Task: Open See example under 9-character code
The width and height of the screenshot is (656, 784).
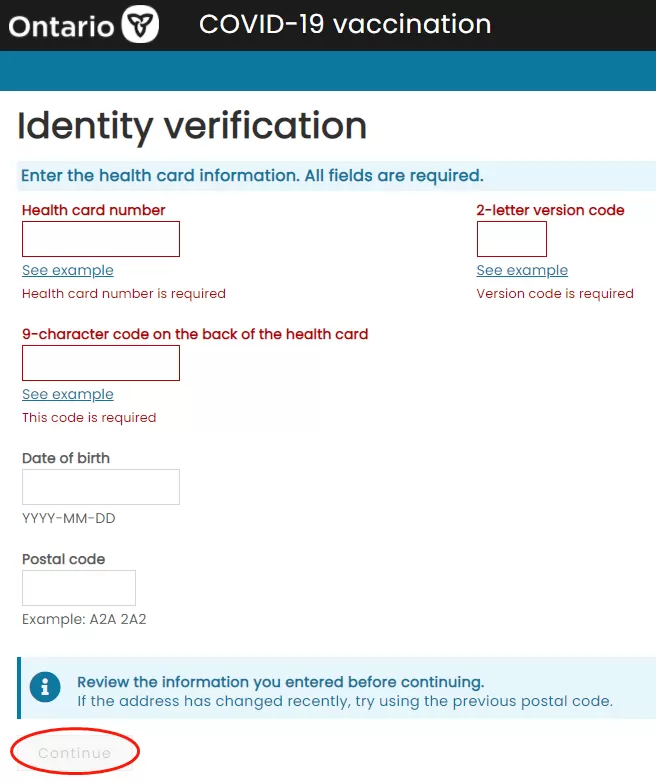Action: (68, 394)
